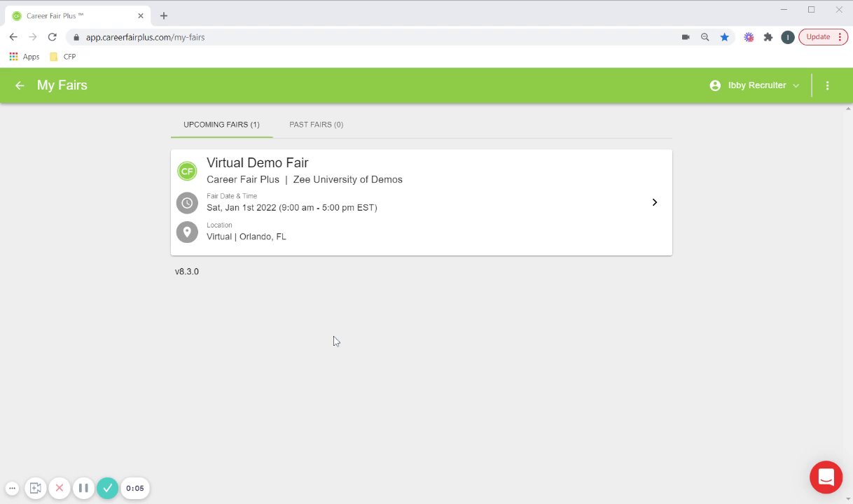Expand Virtual Demo Fair with chevron arrow
The height and width of the screenshot is (504, 853).
[654, 202]
